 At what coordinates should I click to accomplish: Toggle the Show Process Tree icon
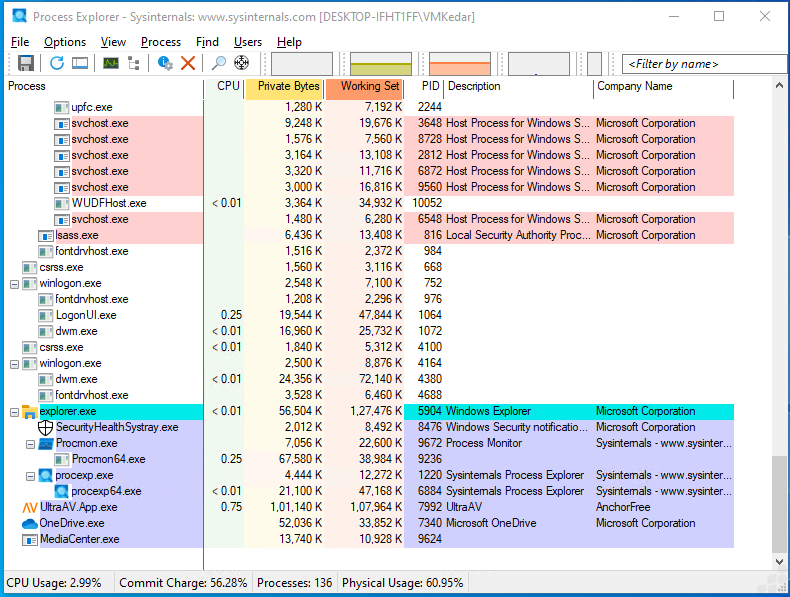coord(133,63)
